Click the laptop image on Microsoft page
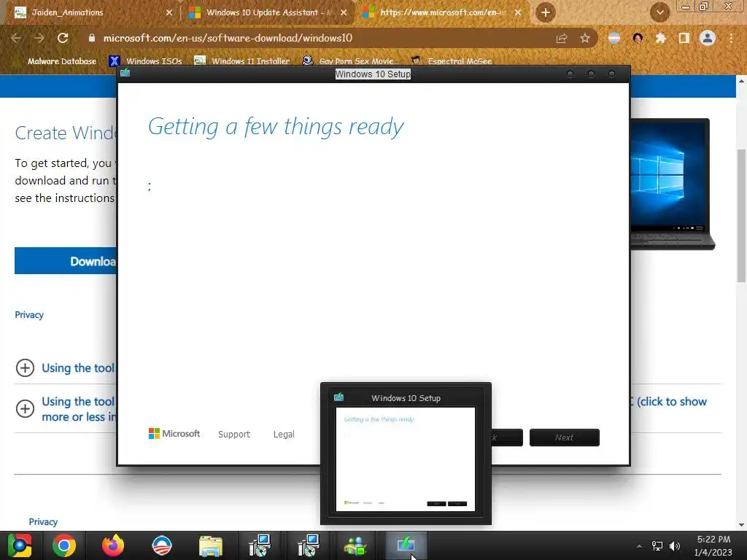 pos(673,184)
